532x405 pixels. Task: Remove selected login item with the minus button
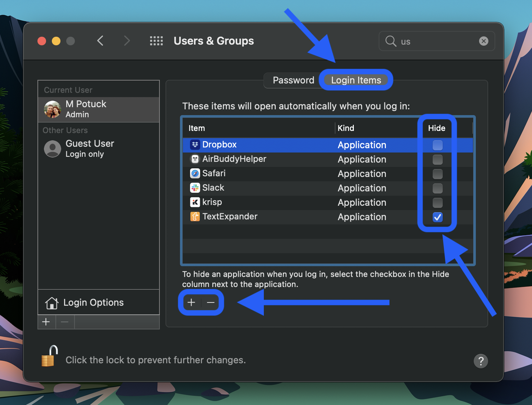(211, 302)
